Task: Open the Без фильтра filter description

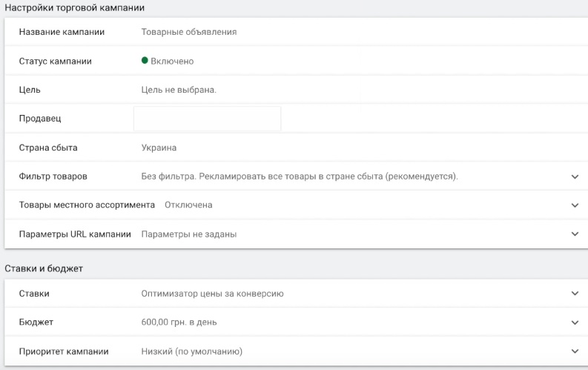Action: pos(300,176)
